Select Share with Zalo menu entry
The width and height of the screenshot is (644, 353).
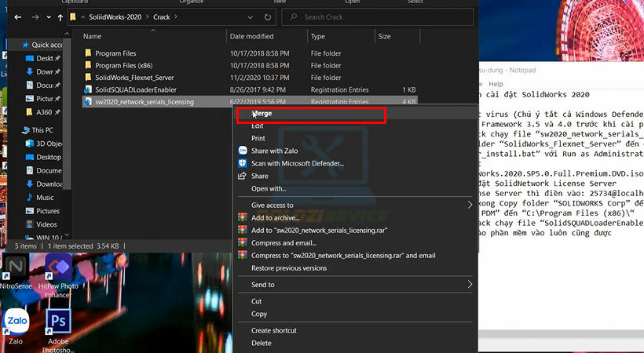coord(274,151)
